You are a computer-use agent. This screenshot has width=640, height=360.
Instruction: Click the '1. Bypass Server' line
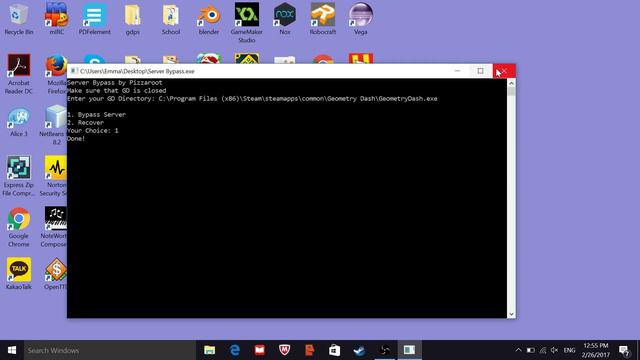click(x=97, y=114)
